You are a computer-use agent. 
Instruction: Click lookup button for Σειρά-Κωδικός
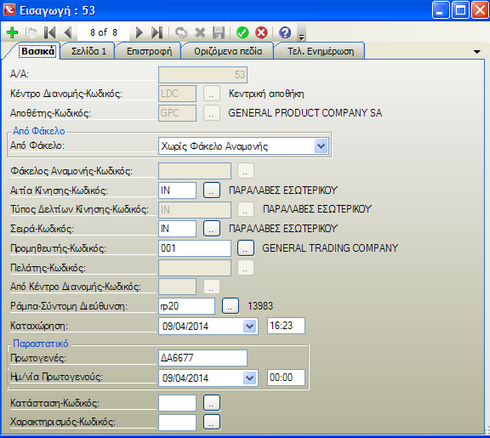(211, 229)
